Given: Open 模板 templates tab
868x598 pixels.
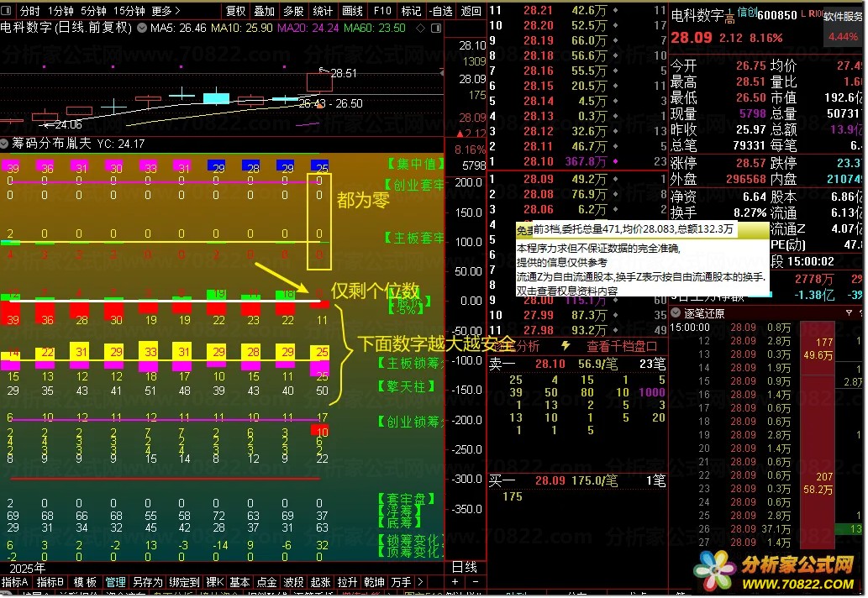Looking at the screenshot, I should (85, 582).
